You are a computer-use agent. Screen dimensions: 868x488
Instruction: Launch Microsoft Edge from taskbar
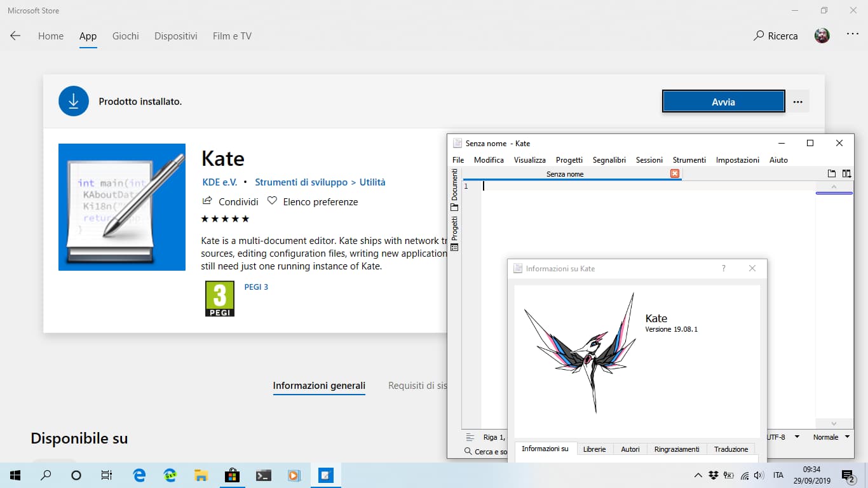point(139,475)
